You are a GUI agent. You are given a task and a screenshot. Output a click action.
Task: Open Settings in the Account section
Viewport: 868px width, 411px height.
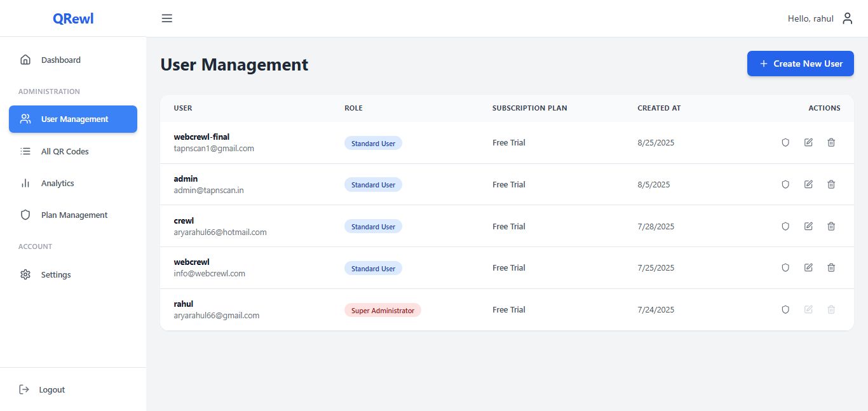[x=56, y=274]
